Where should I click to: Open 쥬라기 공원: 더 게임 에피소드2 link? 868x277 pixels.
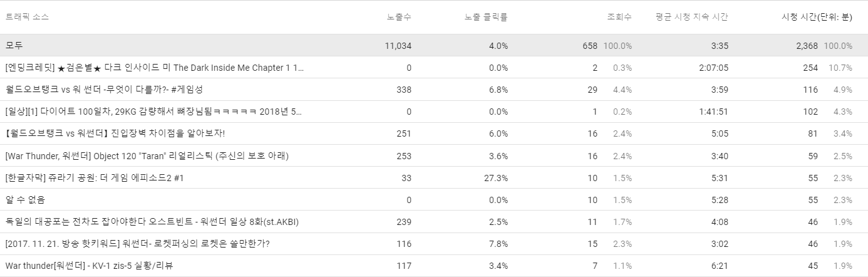coord(94,178)
